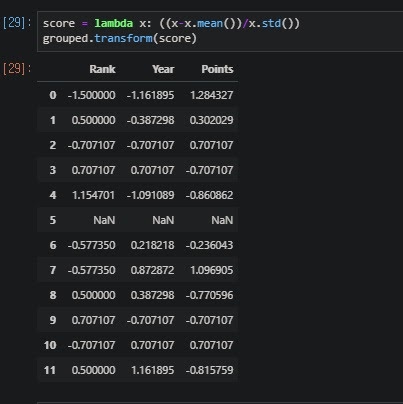Click the output prompt [29] beside the table

[17, 69]
